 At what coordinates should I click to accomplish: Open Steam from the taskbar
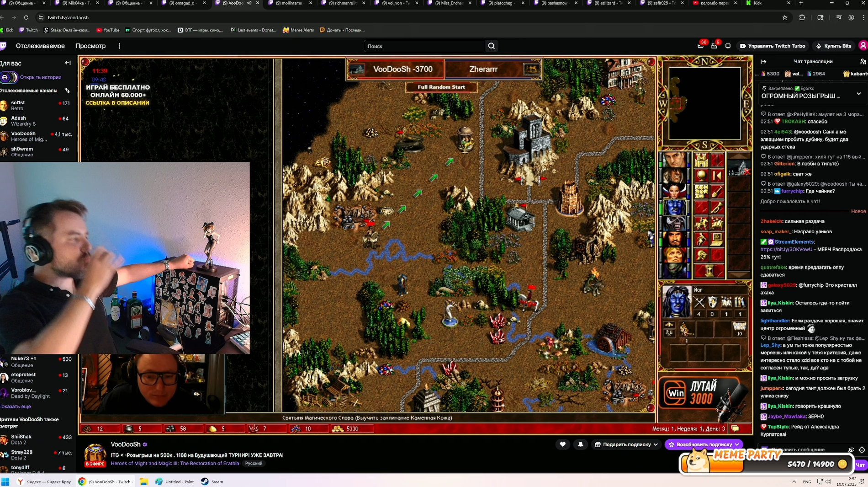click(212, 482)
